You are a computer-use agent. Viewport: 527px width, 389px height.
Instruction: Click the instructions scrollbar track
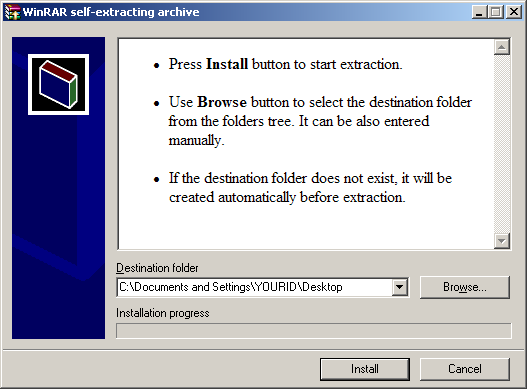pyautogui.click(x=502, y=144)
